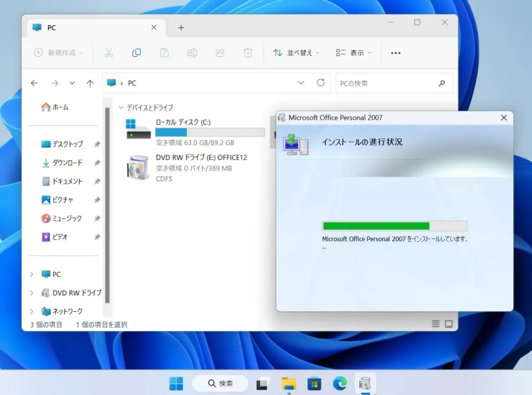The image size is (532, 395).
Task: Open a new File Explorer tab
Action: [181, 27]
